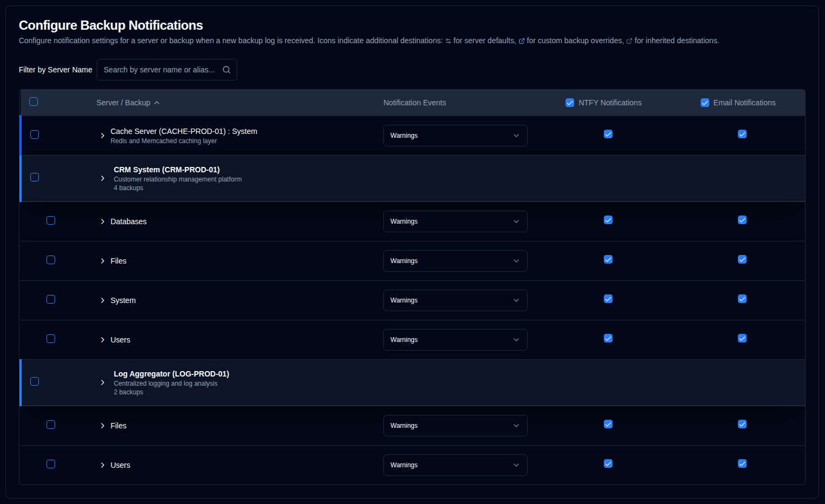
Task: Collapse the CRM System server group
Action: pos(103,178)
